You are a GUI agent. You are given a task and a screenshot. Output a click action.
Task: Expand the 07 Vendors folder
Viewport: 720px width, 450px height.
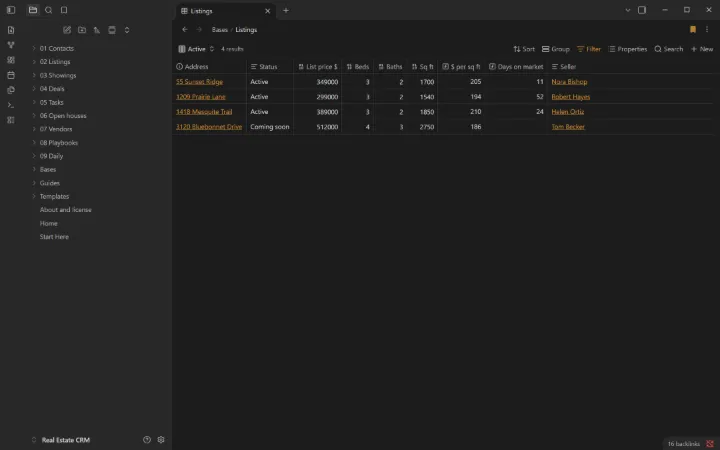[x=56, y=129]
